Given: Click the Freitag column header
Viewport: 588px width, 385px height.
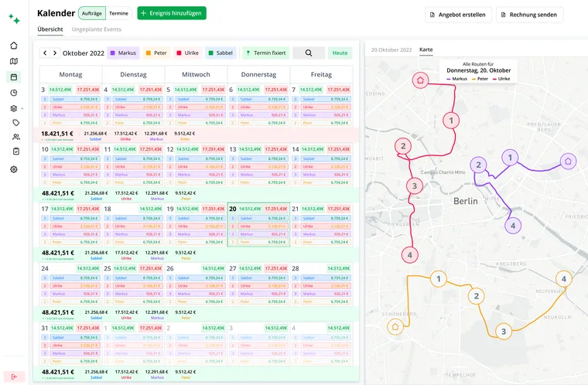Looking at the screenshot, I should click(321, 74).
